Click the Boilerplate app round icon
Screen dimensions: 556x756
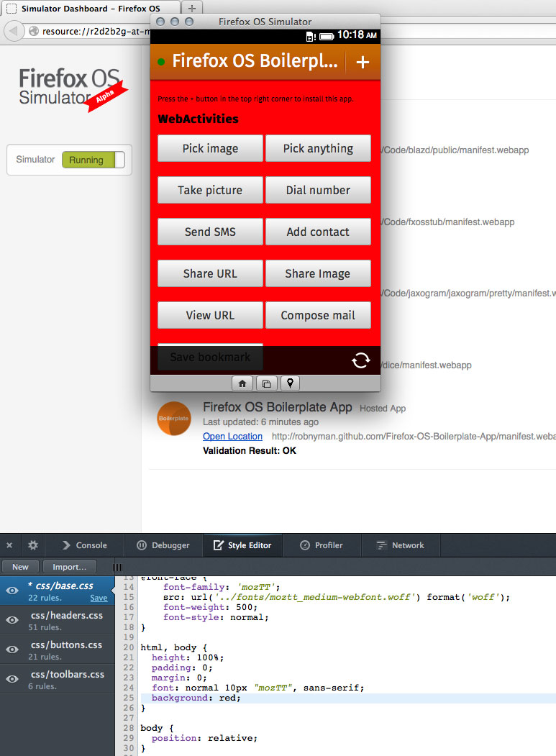(174, 418)
